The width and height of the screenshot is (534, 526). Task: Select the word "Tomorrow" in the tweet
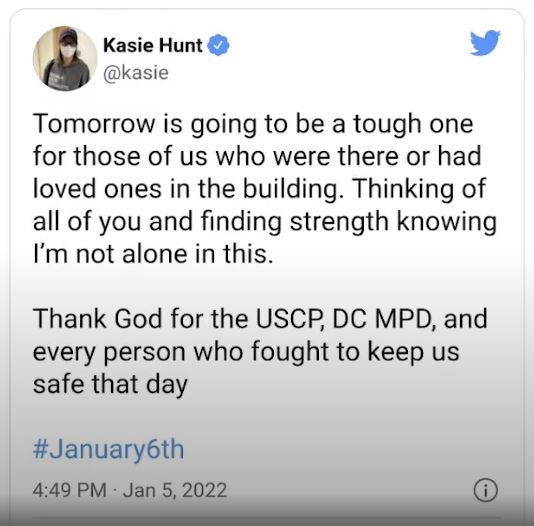point(94,124)
